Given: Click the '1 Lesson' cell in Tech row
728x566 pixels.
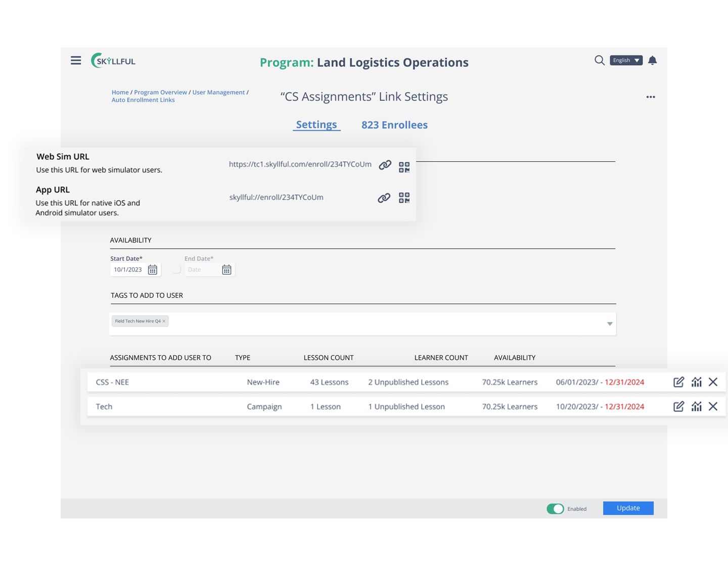Looking at the screenshot, I should (326, 406).
